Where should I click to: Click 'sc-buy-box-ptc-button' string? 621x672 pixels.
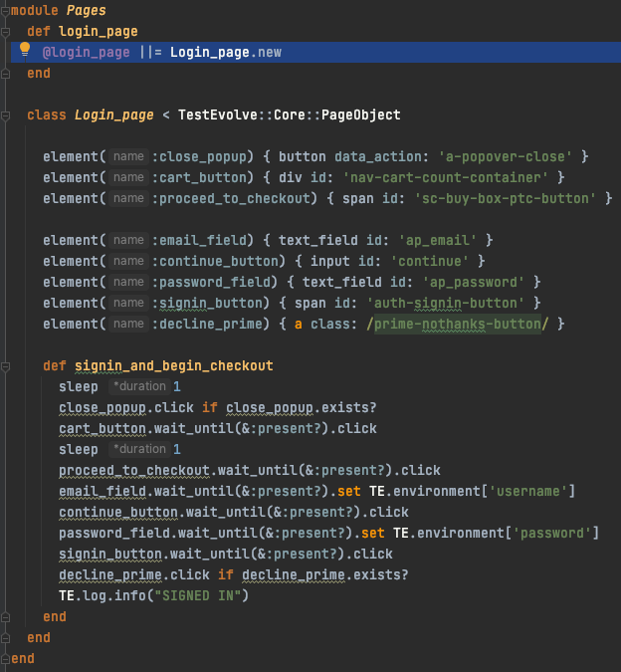click(x=505, y=198)
